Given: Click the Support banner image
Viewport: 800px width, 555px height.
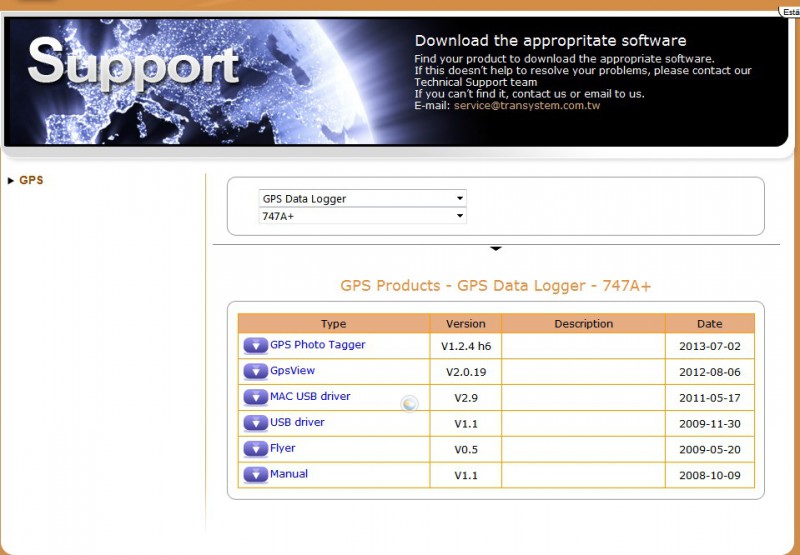Looking at the screenshot, I should tap(200, 80).
